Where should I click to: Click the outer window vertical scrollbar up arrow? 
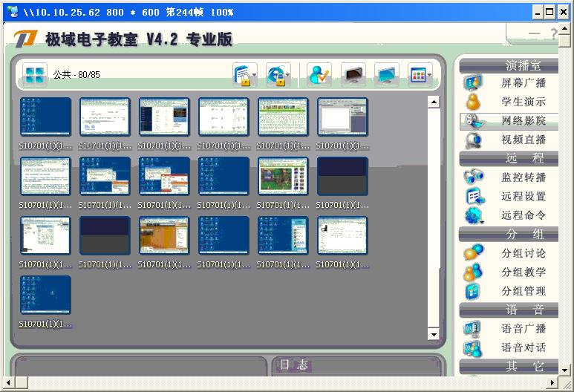coord(564,28)
